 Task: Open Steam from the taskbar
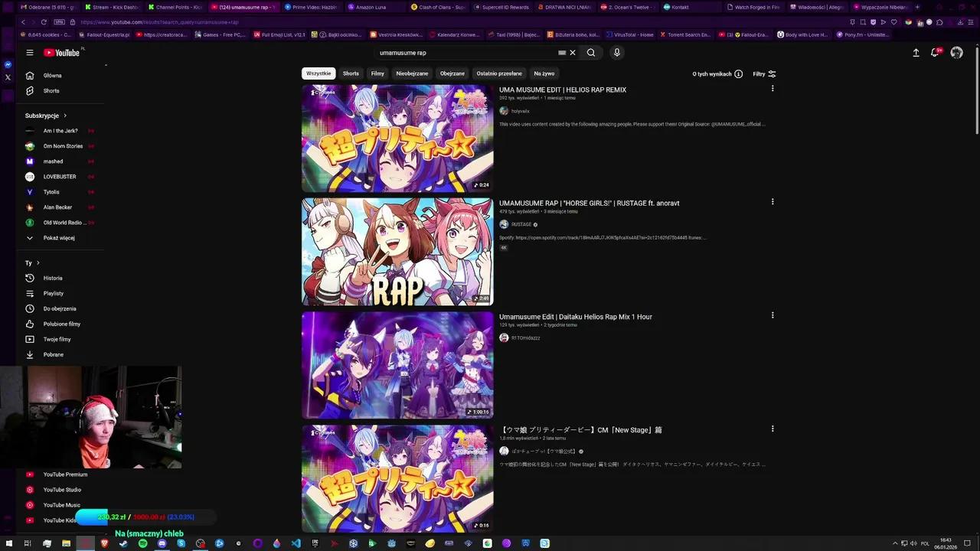tap(123, 543)
